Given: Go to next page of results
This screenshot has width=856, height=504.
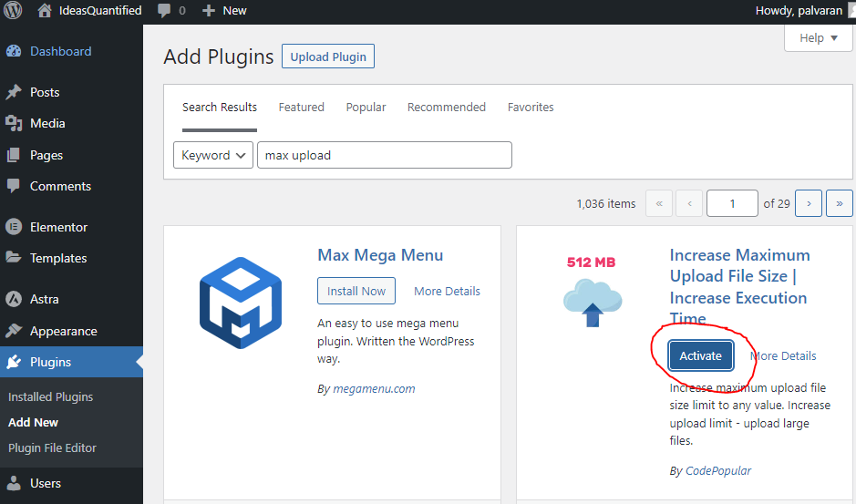Looking at the screenshot, I should 809,203.
